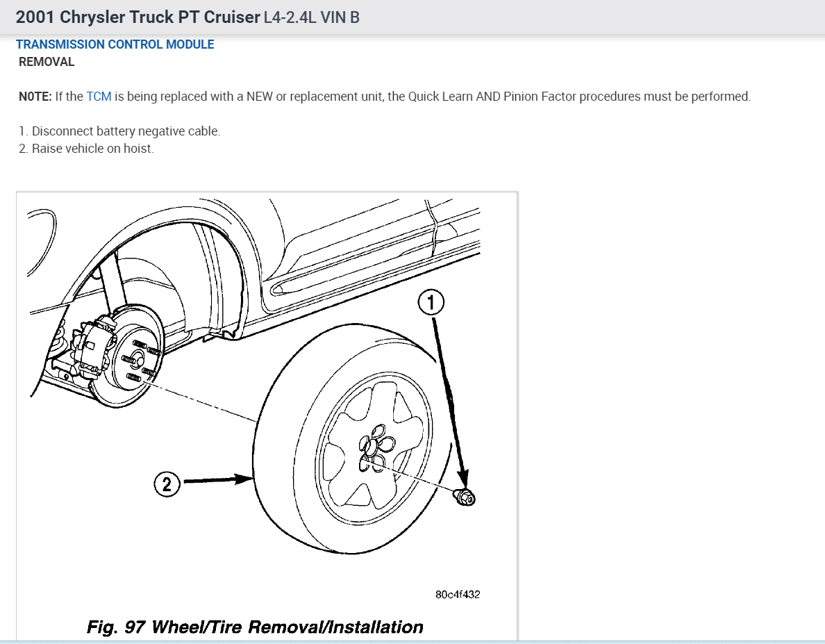This screenshot has height=644, width=825.
Task: Click the Fig. 97 Wheel/Tire Removal caption
Action: pos(256,626)
